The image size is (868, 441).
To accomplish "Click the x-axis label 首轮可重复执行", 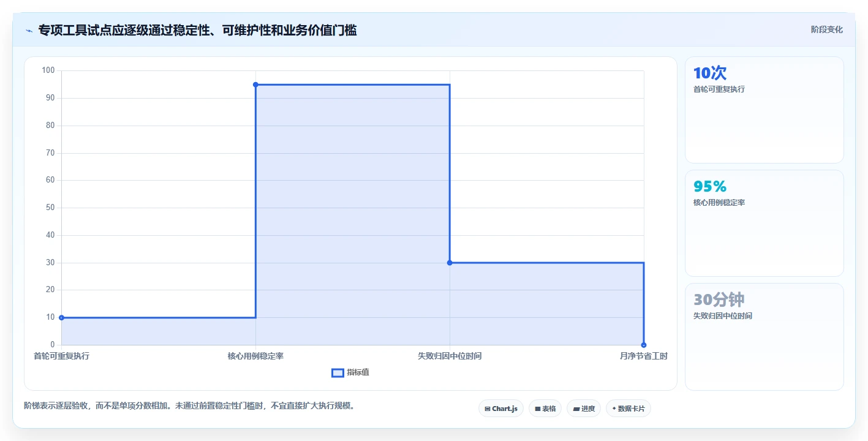I will point(61,356).
